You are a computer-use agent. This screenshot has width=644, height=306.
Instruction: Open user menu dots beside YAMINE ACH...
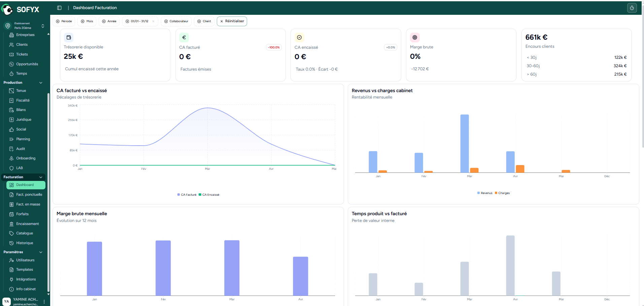[44, 302]
